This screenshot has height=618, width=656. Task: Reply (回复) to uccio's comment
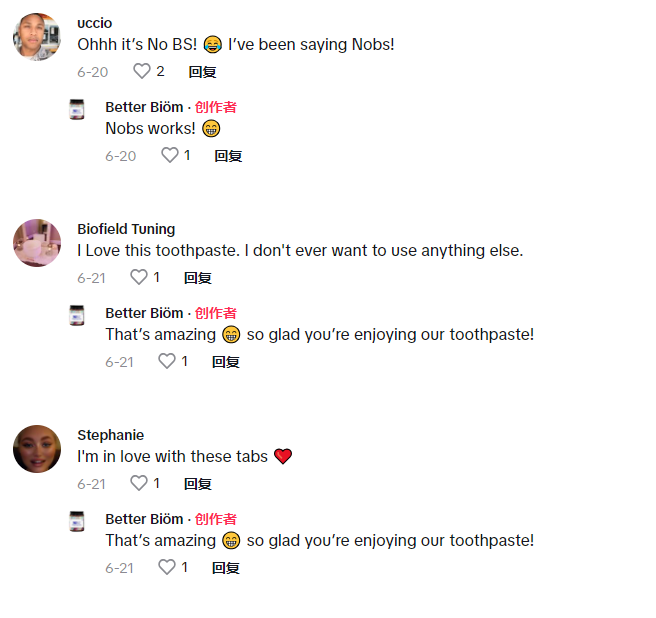click(203, 72)
